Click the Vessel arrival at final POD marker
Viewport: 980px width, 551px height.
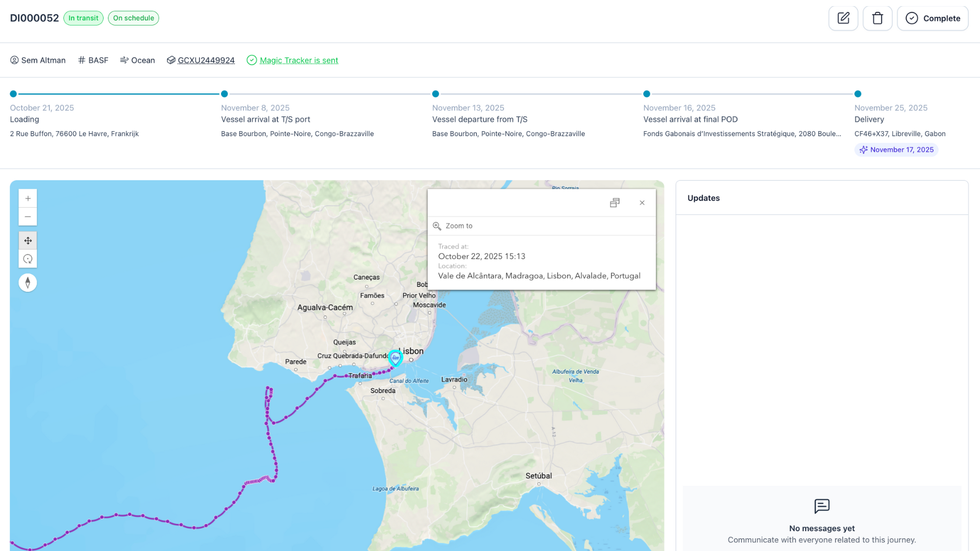click(x=647, y=94)
